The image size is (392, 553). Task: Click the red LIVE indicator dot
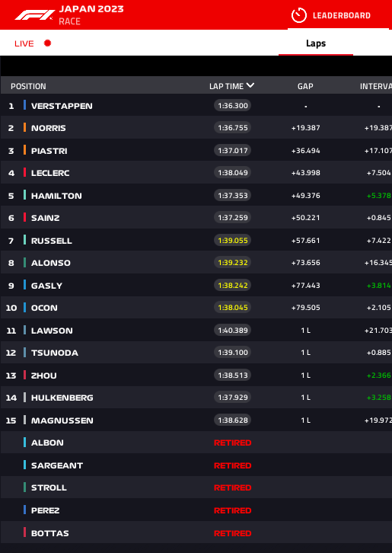pyautogui.click(x=48, y=43)
